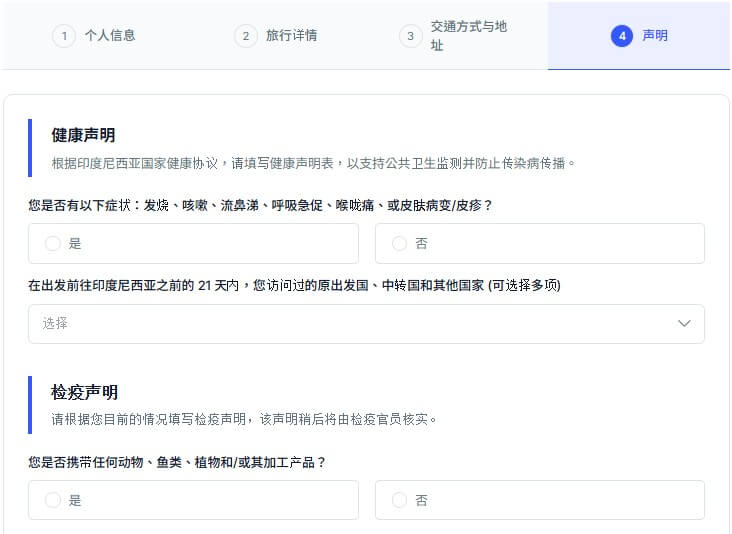
Task: Click the health declaration description text
Action: pos(314,163)
